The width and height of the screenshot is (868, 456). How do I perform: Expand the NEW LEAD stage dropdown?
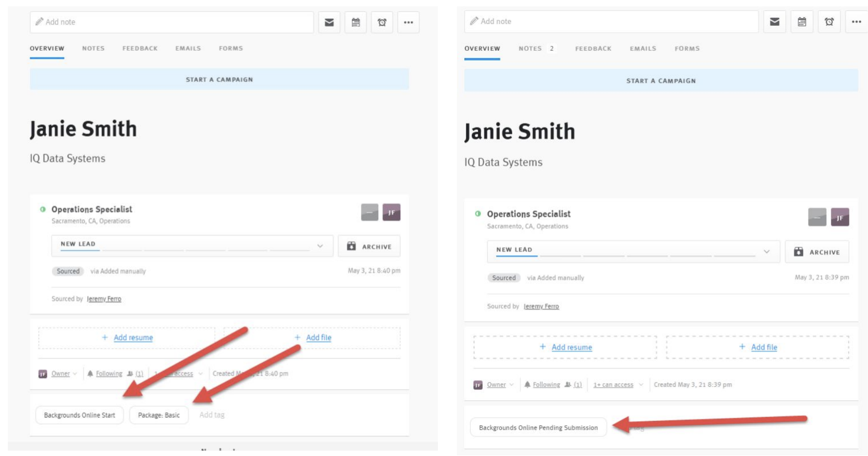click(x=321, y=246)
